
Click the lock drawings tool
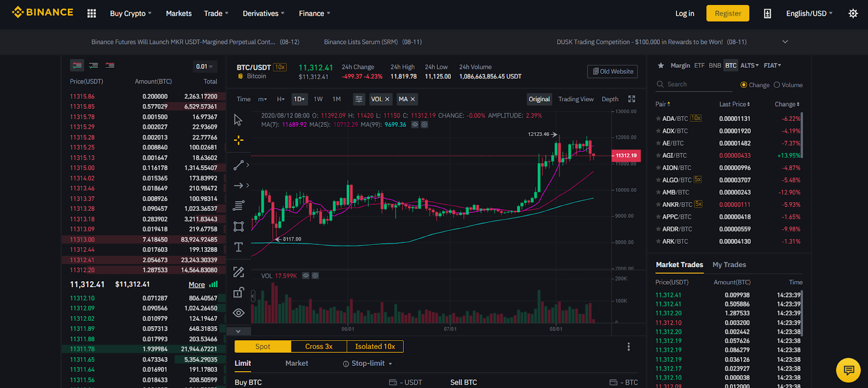click(238, 293)
